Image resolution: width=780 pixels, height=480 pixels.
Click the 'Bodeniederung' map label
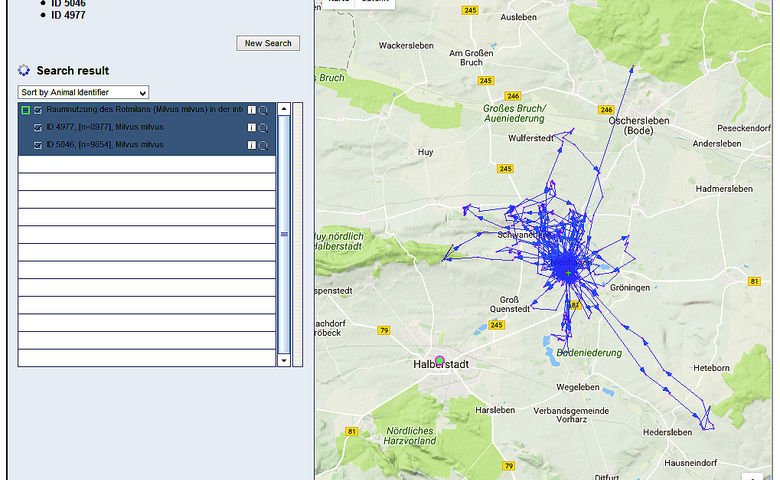tap(589, 353)
